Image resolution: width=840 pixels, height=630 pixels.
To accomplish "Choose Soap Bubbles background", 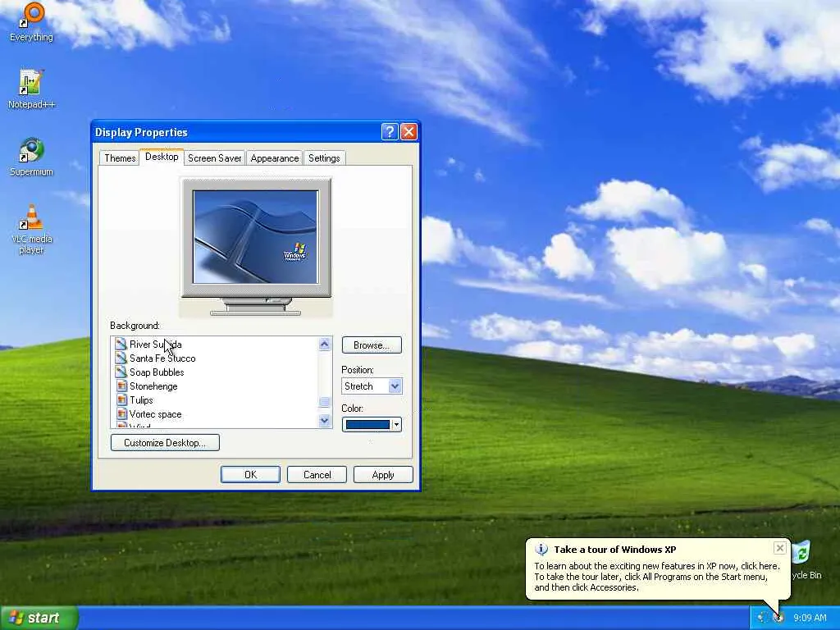I will [x=157, y=372].
